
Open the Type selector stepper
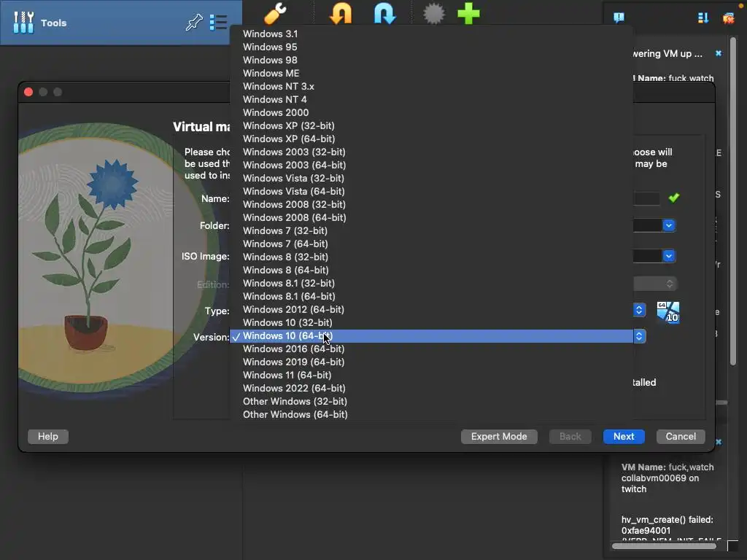tap(639, 310)
